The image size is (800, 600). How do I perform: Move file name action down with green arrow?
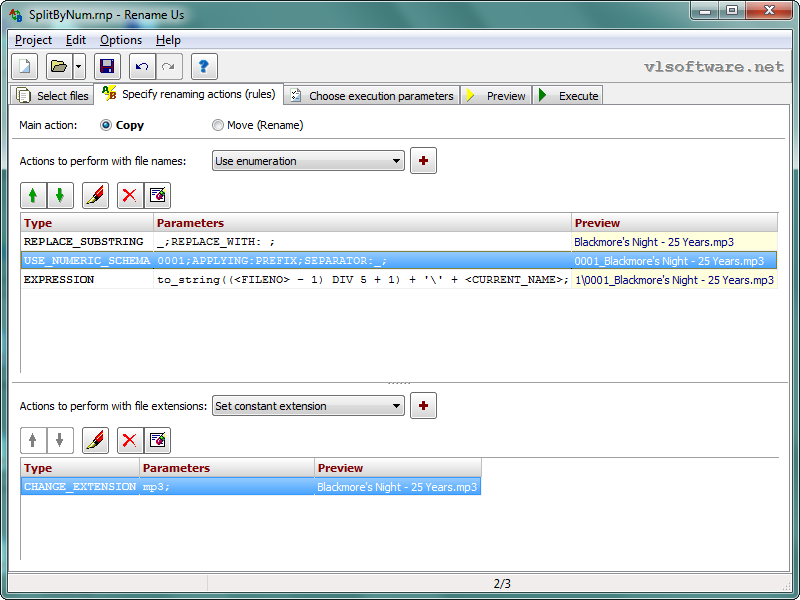[x=60, y=195]
